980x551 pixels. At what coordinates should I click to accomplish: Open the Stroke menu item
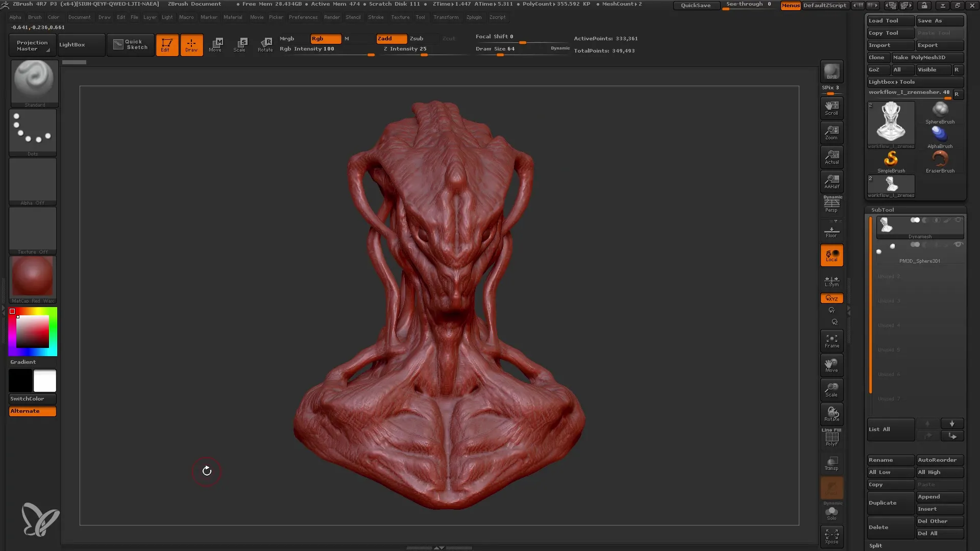(x=376, y=17)
